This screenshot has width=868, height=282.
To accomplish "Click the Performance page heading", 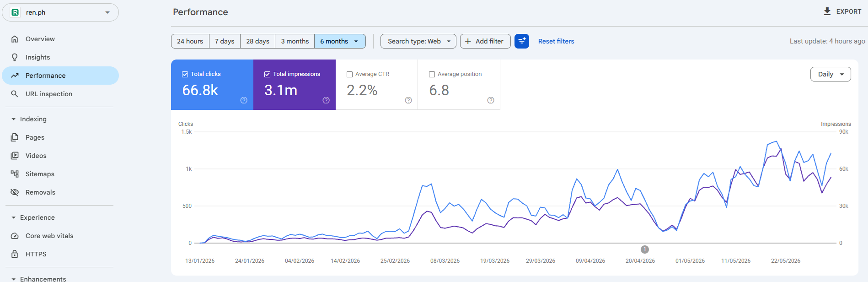I will pos(200,12).
